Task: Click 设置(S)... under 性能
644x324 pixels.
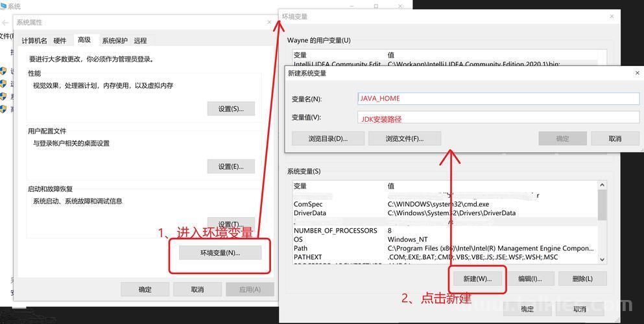Action: pyautogui.click(x=231, y=109)
